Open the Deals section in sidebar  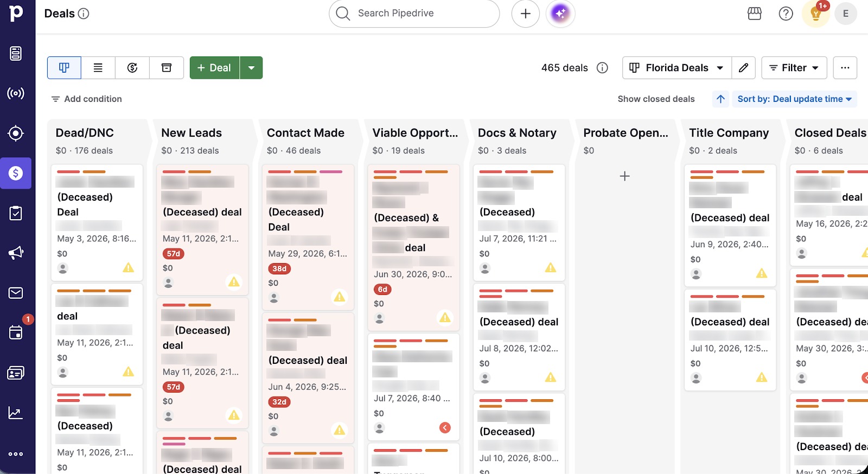coord(16,173)
